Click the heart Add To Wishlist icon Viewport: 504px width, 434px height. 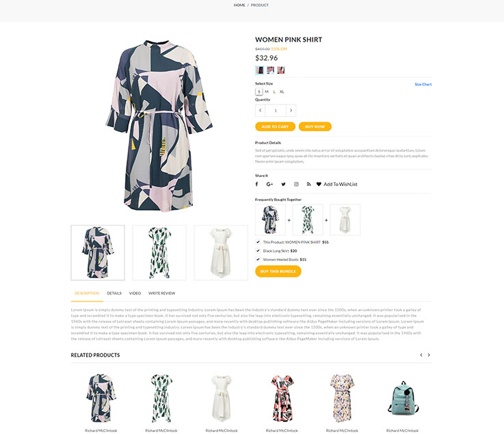319,184
